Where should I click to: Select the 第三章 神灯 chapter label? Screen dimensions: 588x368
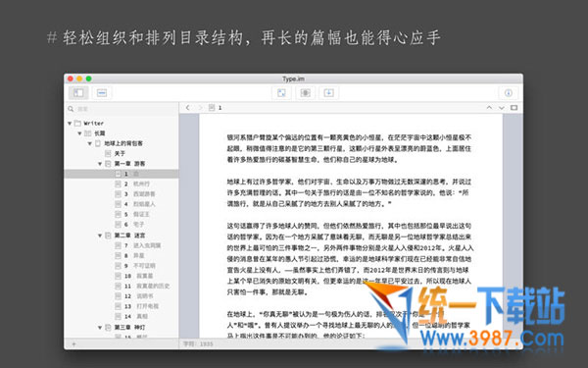click(129, 328)
